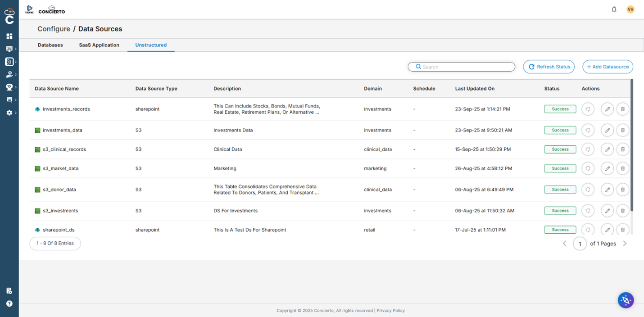
Task: Click the Add Datasource button
Action: click(x=608, y=66)
